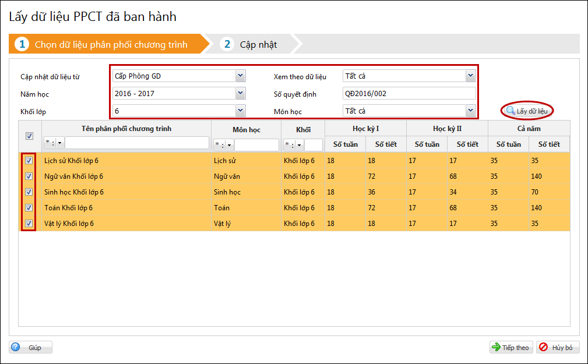Image resolution: width=588 pixels, height=364 pixels.
Task: Click the red cancel icon for Hủy bỏ
Action: coord(543,347)
